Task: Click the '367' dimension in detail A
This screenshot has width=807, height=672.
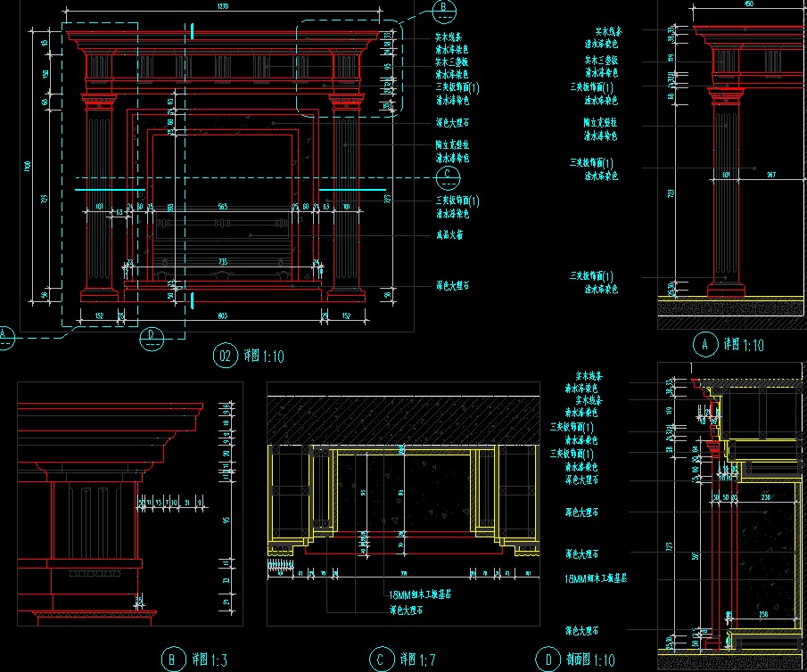Action: [x=771, y=175]
